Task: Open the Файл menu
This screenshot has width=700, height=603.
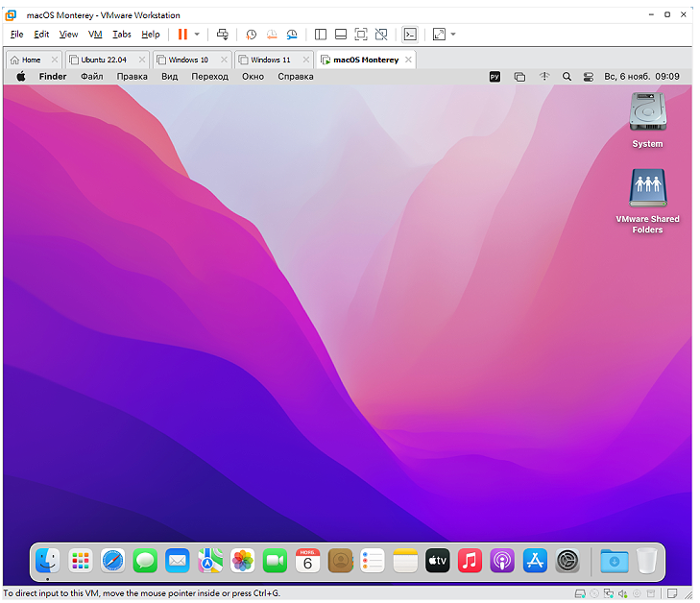Action: click(92, 76)
